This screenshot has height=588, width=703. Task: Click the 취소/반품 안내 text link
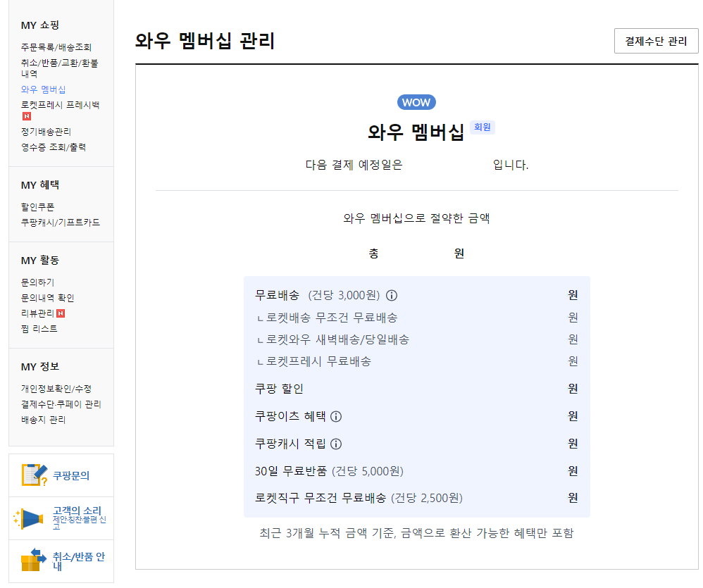(x=79, y=561)
